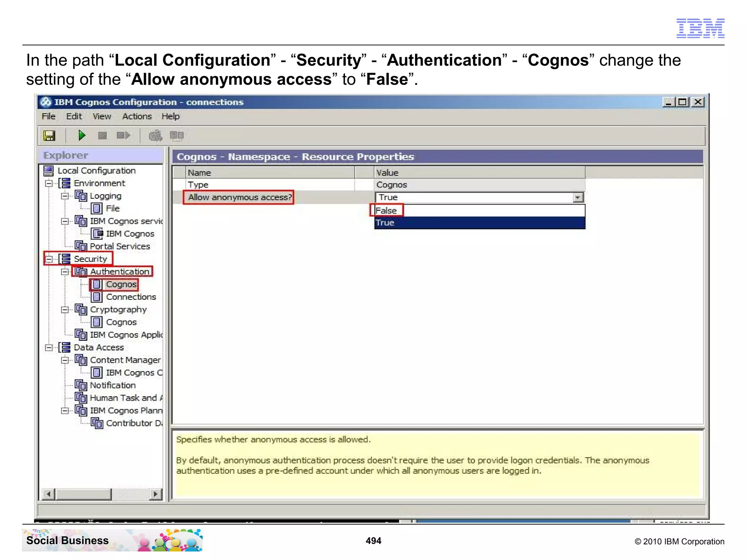Click the Local Configuration root label

pyautogui.click(x=97, y=171)
